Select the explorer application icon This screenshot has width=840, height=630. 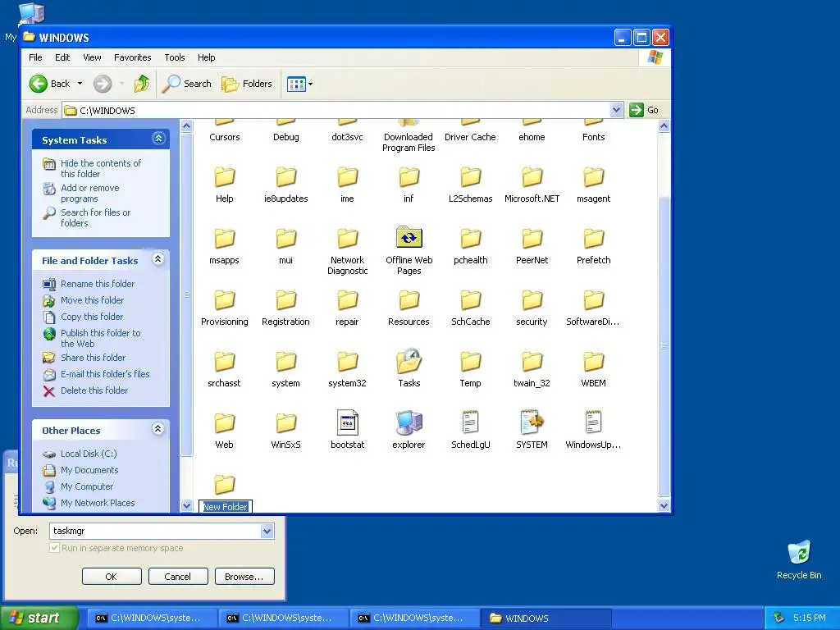409,422
